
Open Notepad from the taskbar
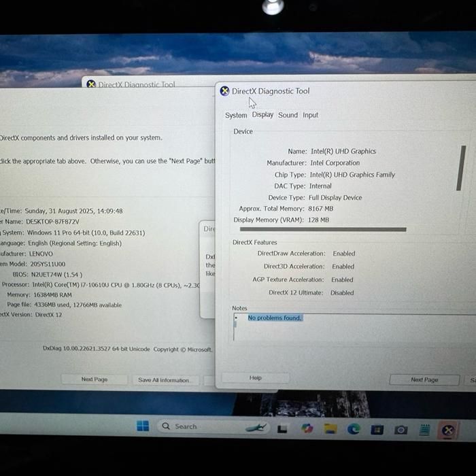tap(424, 429)
